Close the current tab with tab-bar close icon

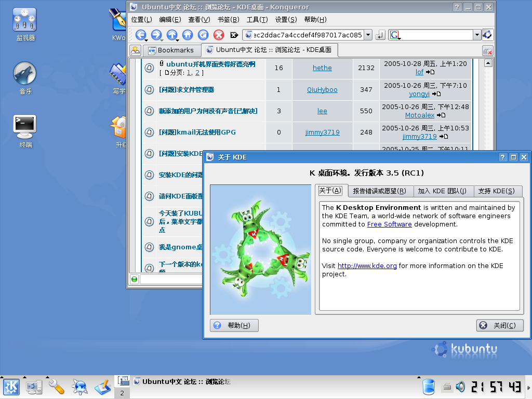(x=487, y=51)
